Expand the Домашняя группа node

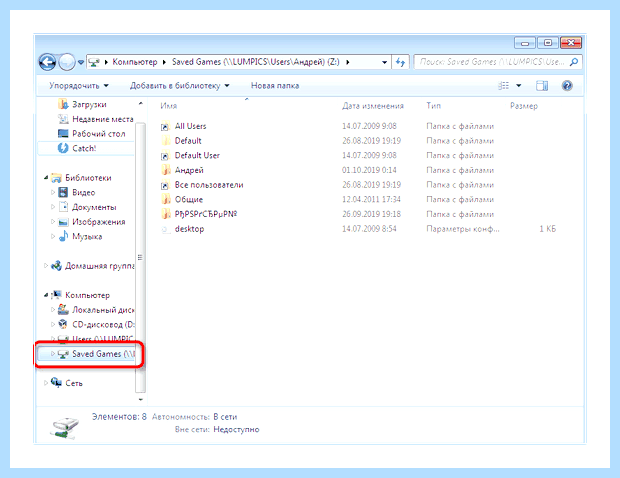46,266
